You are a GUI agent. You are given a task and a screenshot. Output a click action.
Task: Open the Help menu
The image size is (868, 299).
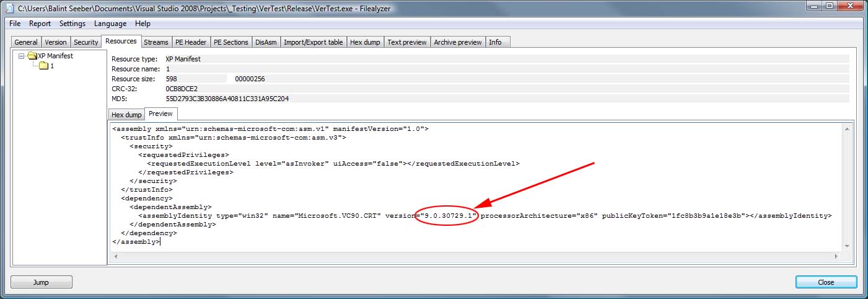pos(142,24)
